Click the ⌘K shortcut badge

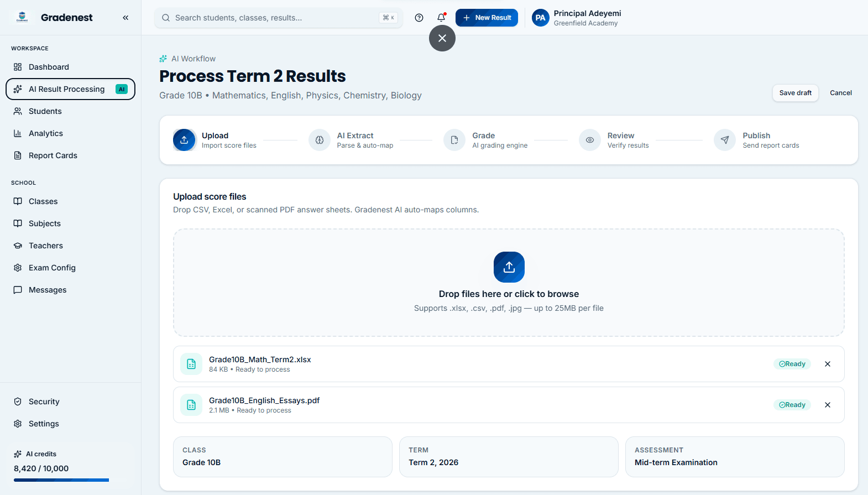point(389,18)
